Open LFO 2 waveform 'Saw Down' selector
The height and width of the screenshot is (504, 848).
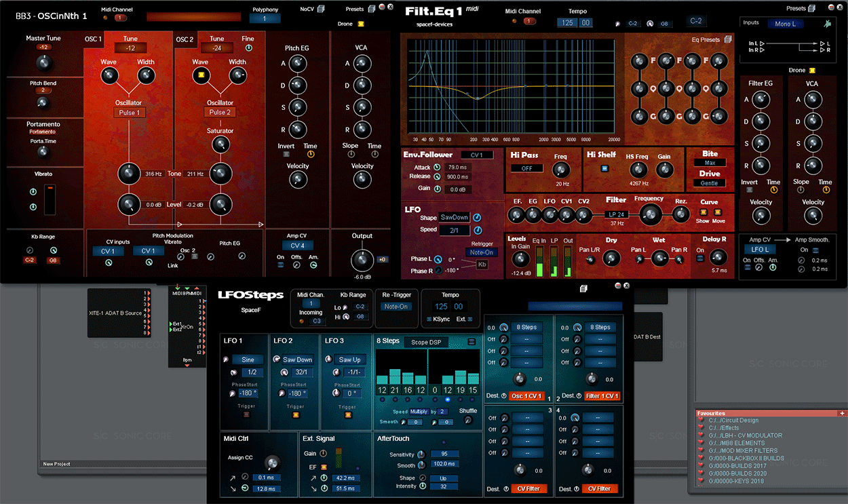pyautogui.click(x=298, y=360)
